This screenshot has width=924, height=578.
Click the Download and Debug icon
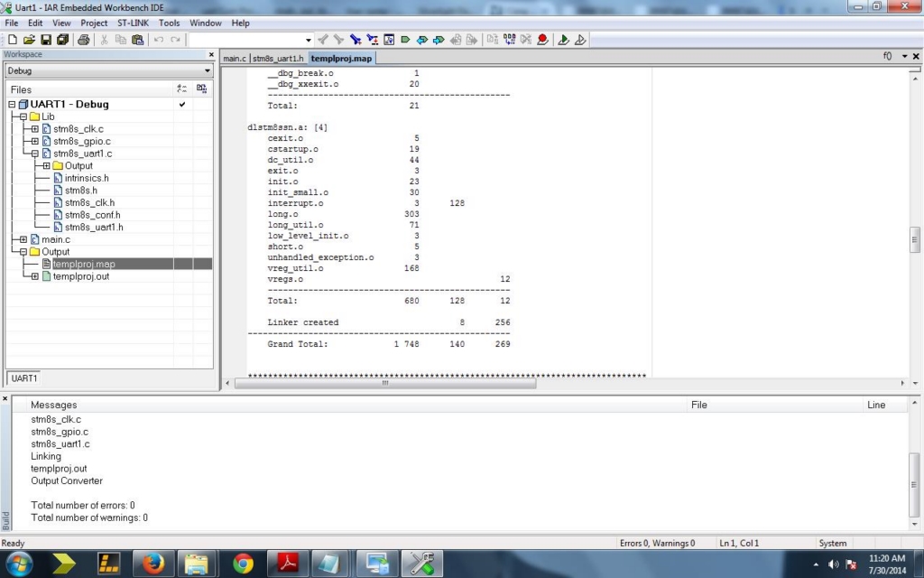tap(563, 40)
